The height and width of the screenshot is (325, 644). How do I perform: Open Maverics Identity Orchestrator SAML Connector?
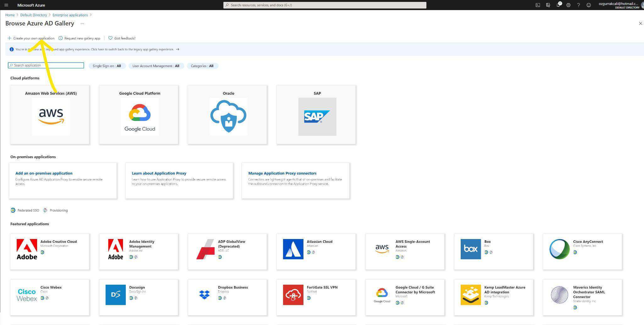click(582, 297)
